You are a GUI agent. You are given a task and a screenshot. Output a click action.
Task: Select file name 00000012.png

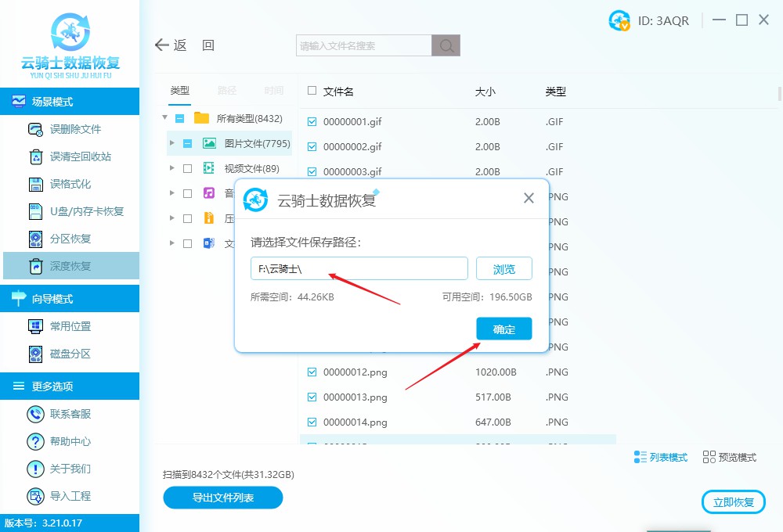tap(355, 372)
